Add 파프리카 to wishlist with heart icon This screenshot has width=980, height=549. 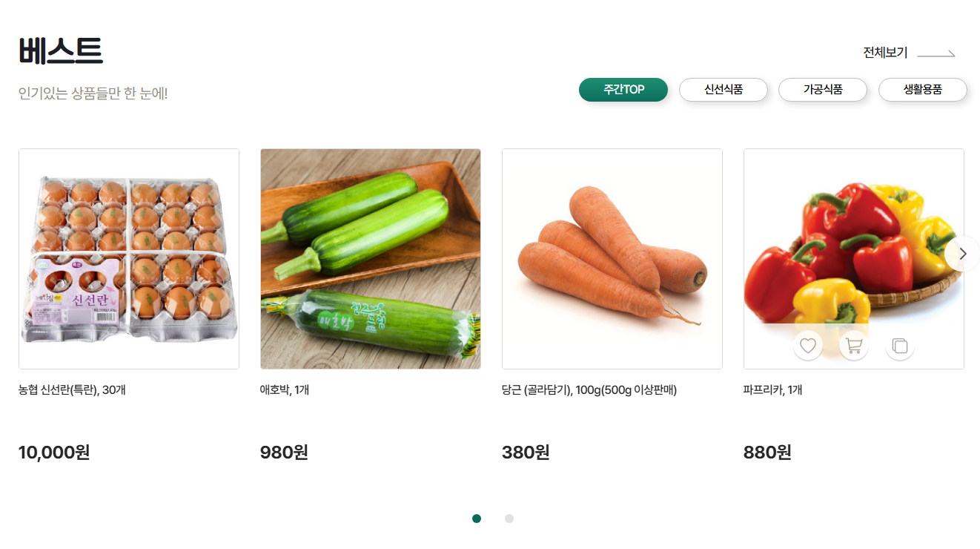click(x=808, y=346)
